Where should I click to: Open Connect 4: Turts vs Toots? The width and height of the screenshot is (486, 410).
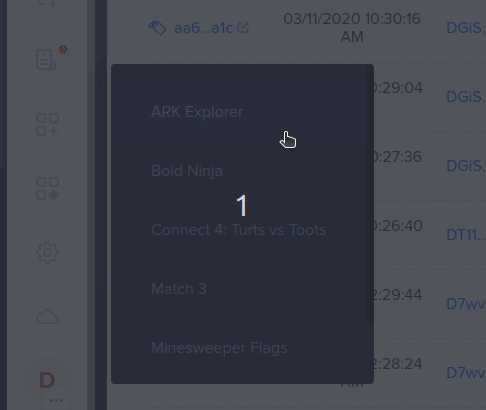coord(239,230)
